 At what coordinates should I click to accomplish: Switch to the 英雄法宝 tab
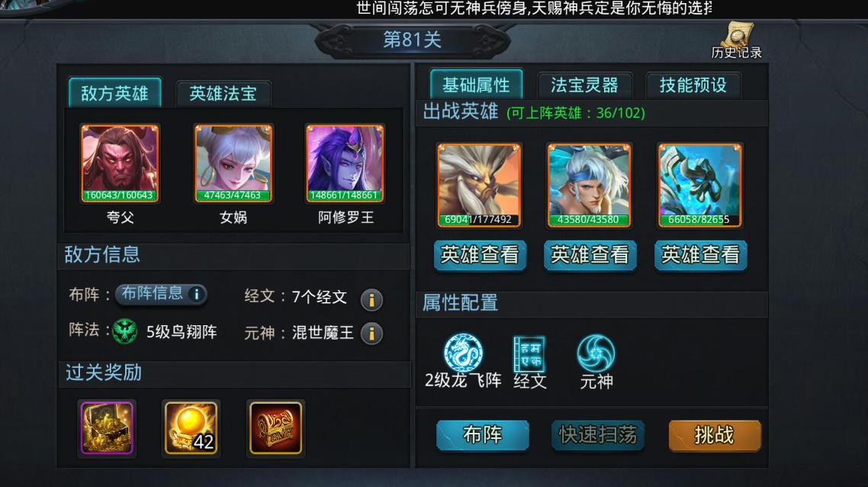point(223,93)
